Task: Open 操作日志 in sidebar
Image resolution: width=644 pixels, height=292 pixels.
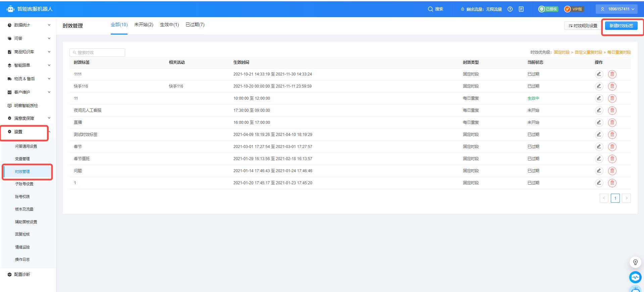Action: pyautogui.click(x=22, y=259)
